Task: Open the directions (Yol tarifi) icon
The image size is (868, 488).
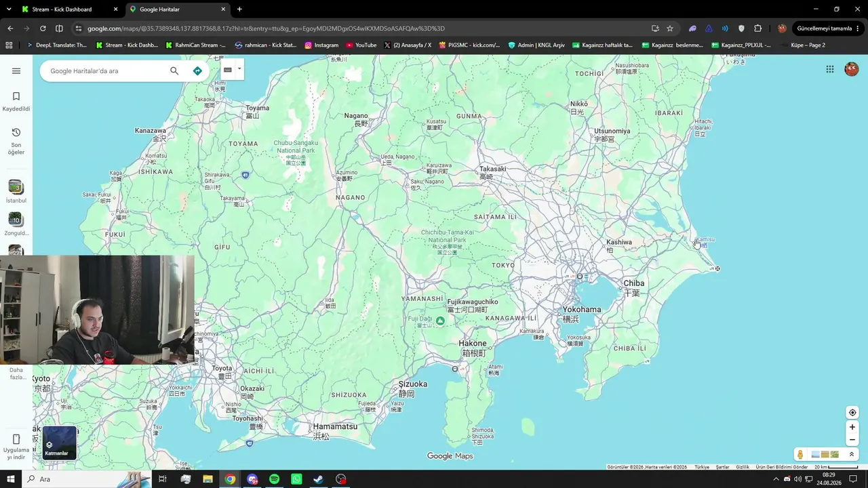Action: (x=197, y=70)
